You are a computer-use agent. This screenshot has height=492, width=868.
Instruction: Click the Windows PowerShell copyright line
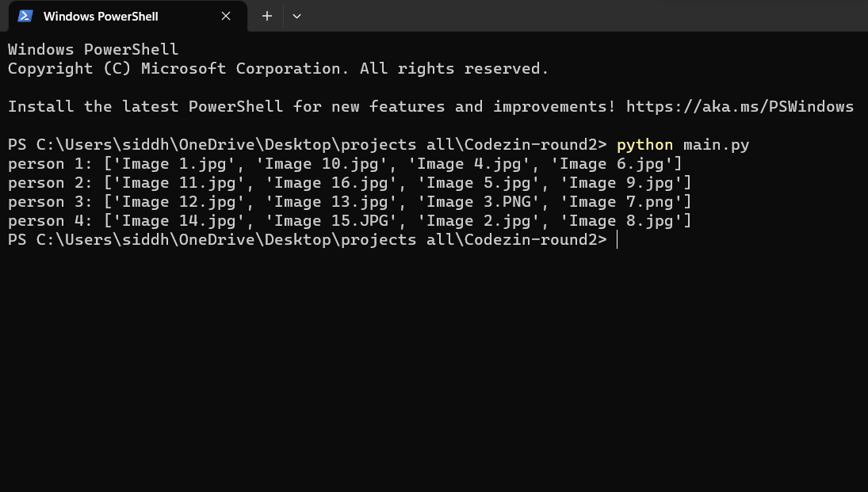point(277,68)
